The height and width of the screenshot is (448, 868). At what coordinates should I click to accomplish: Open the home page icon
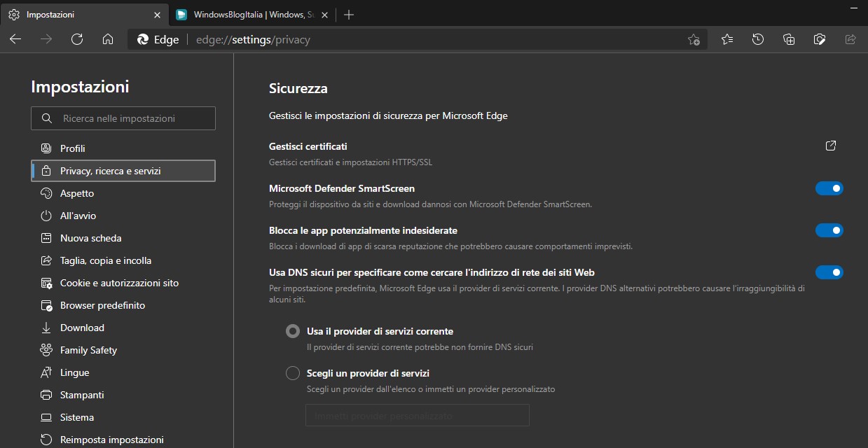pyautogui.click(x=108, y=39)
